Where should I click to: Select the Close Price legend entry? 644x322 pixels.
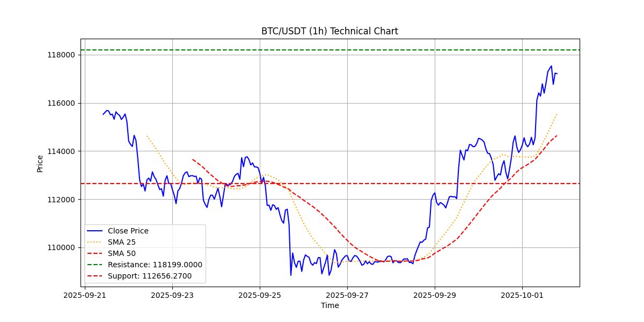click(x=118, y=231)
